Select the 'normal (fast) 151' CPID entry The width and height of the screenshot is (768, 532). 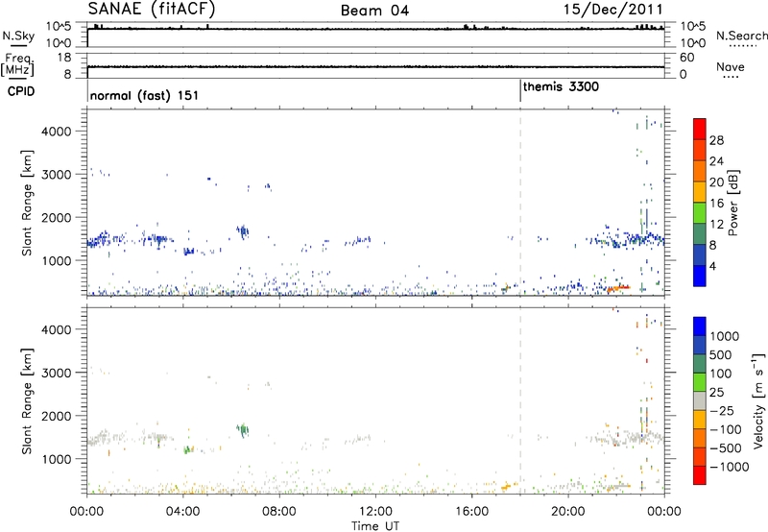click(x=144, y=95)
